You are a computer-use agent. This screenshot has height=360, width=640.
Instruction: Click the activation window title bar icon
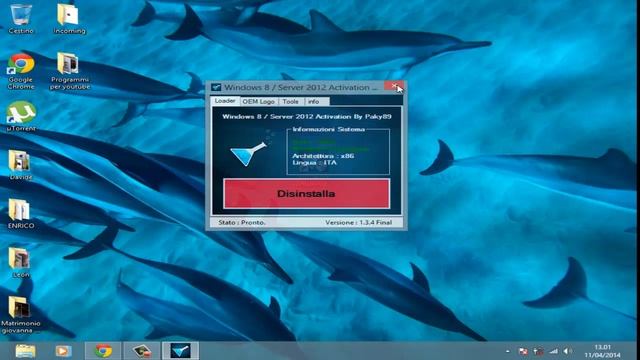pyautogui.click(x=216, y=87)
